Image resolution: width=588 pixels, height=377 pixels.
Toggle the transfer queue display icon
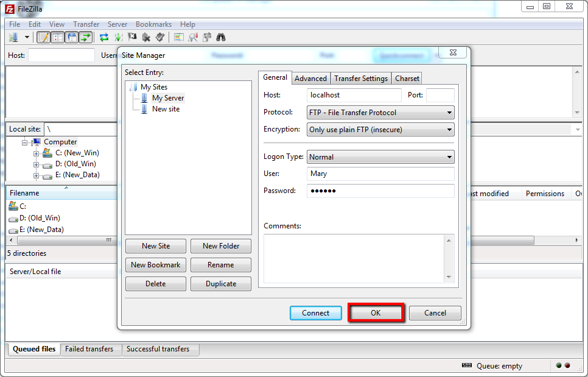86,37
